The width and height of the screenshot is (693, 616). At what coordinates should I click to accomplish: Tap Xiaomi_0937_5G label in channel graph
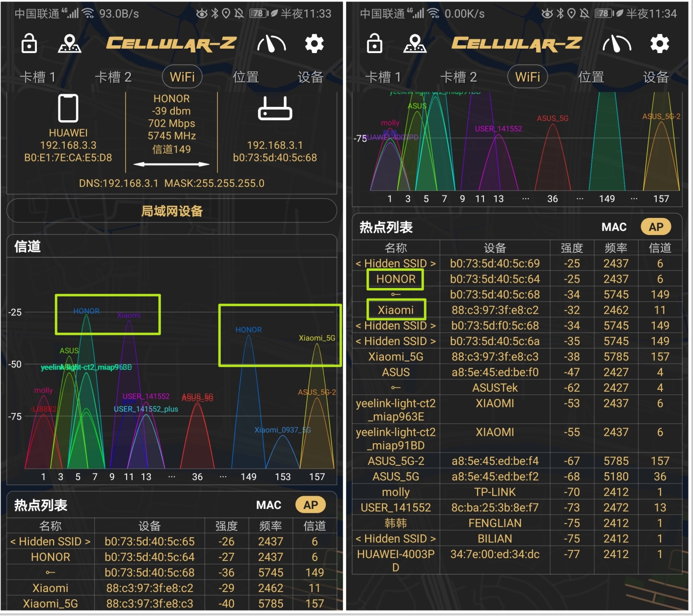[282, 430]
